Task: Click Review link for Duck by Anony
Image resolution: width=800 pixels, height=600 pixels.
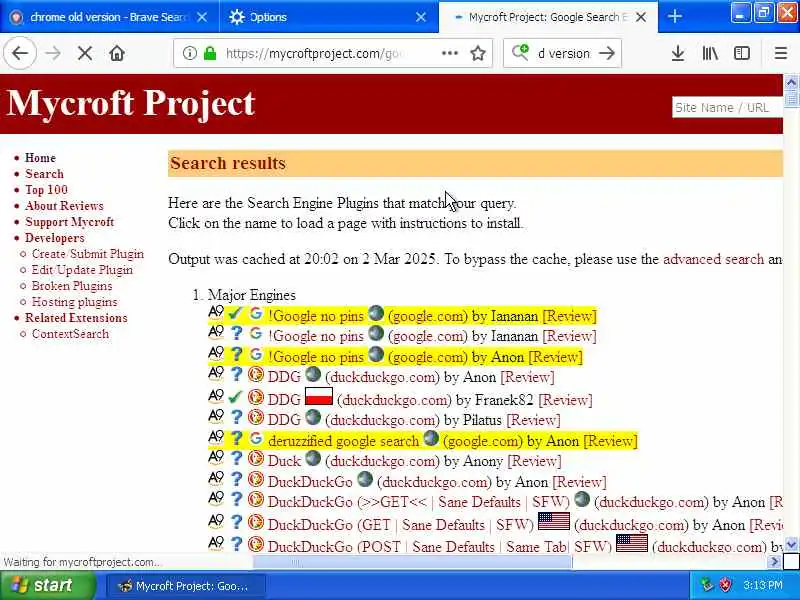Action: [x=535, y=461]
